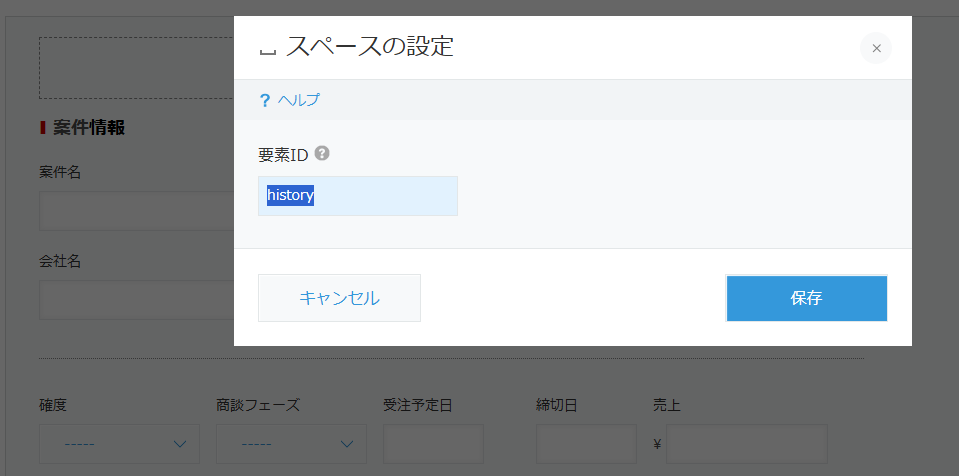The image size is (959, 476).
Task: Open the 確度 dropdown in background form
Action: tap(119, 444)
